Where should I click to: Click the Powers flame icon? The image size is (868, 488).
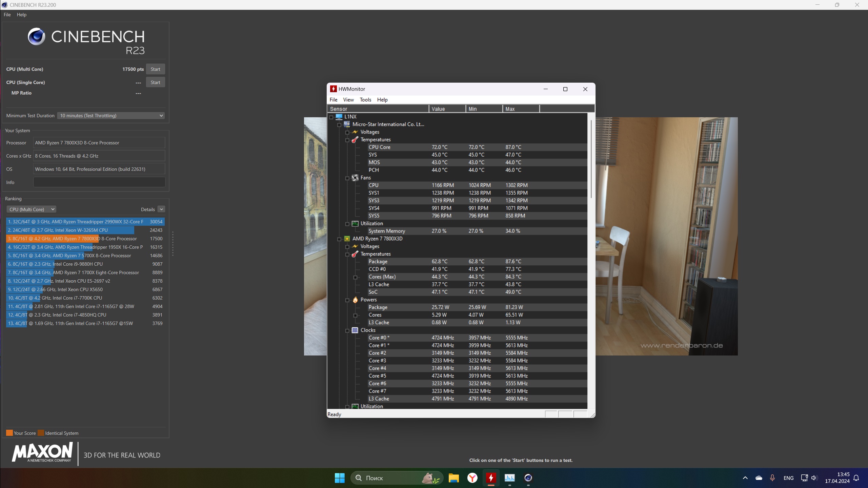(x=355, y=300)
